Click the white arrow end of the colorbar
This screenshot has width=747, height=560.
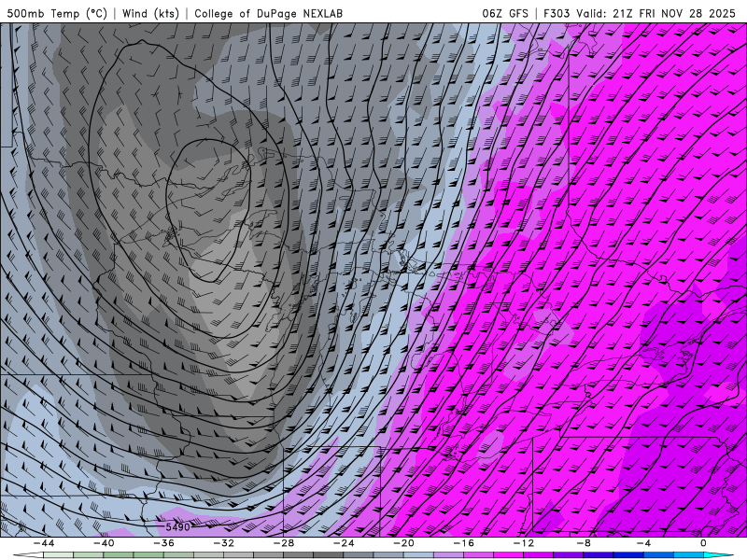tap(28, 555)
